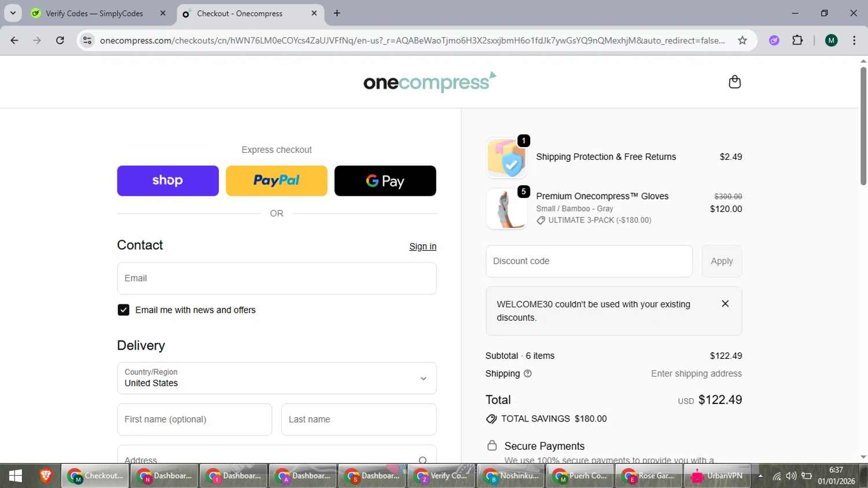This screenshot has width=868, height=488.
Task: Uncheck Email me with news and offers
Action: (123, 310)
